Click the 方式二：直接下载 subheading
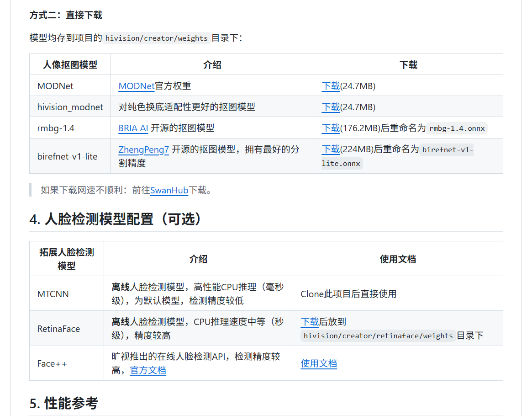The image size is (532, 416). coord(66,15)
